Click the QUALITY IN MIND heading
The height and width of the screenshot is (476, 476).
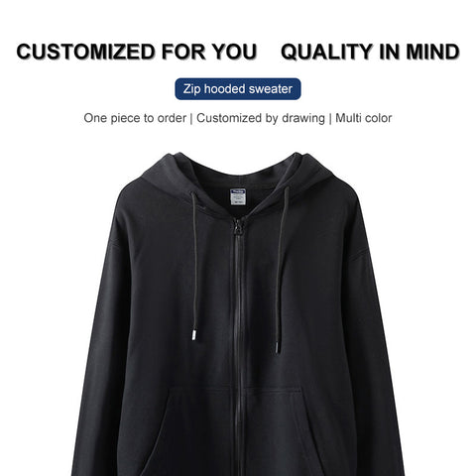point(370,52)
